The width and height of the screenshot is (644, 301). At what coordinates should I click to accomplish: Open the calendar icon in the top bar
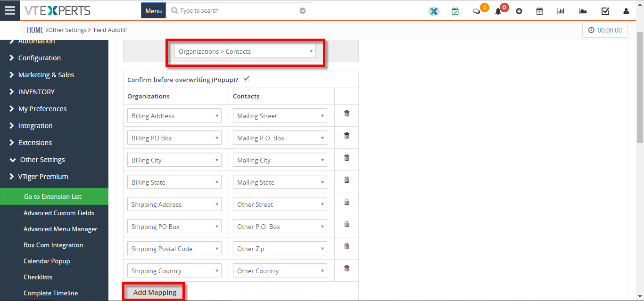coord(540,11)
